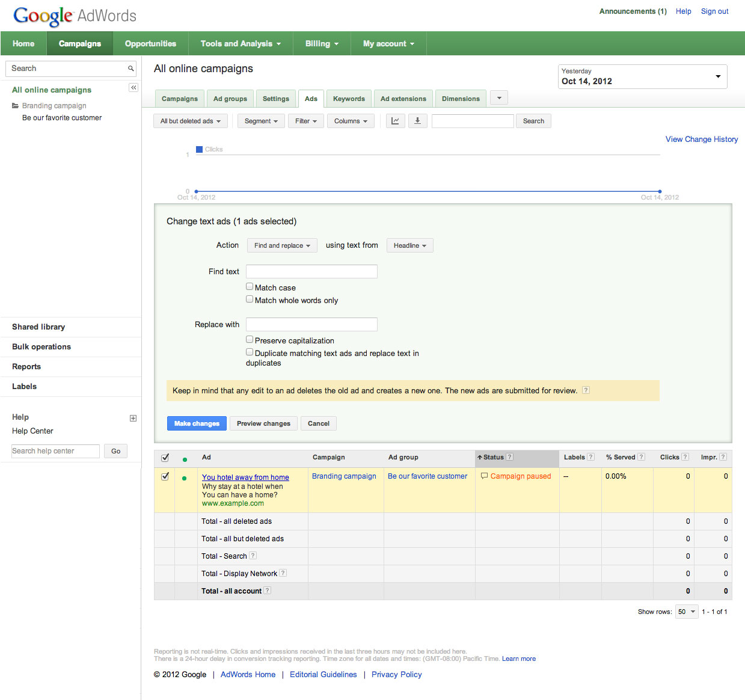745x700 pixels.
Task: Collapse the sidebar with double-chevron icon
Action: [x=133, y=88]
